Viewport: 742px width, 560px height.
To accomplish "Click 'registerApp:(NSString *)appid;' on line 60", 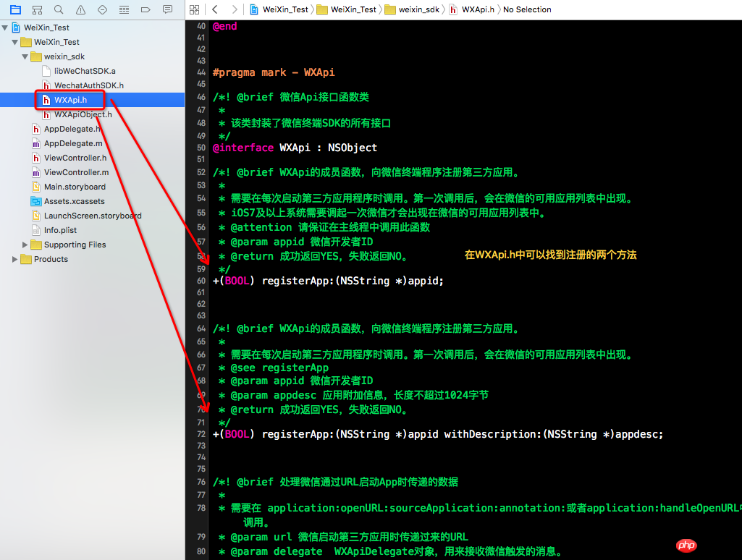I will click(x=353, y=281).
